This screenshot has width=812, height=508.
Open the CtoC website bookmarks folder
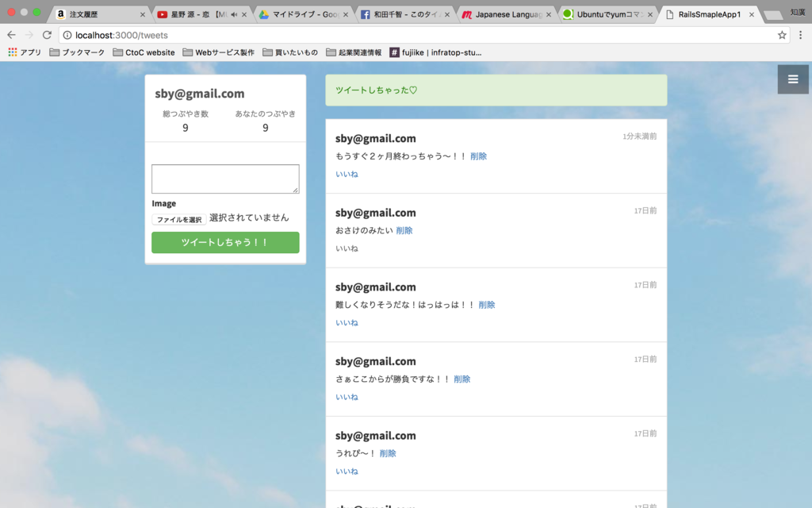144,52
